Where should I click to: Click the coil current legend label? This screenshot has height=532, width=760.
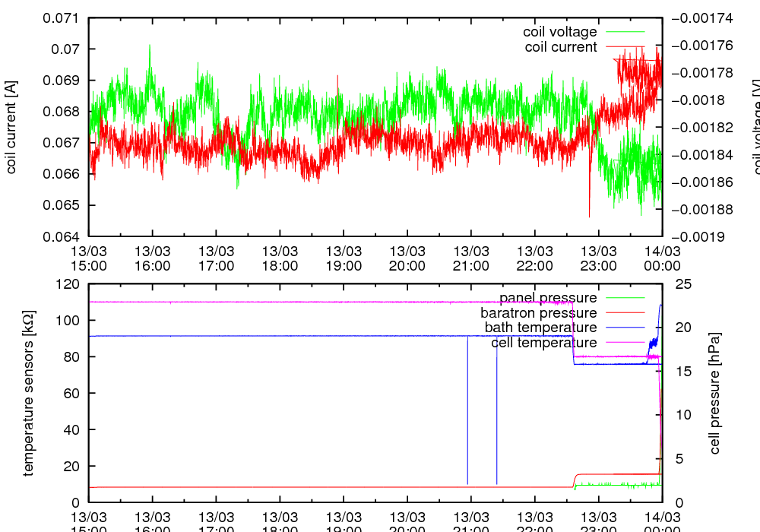click(561, 47)
